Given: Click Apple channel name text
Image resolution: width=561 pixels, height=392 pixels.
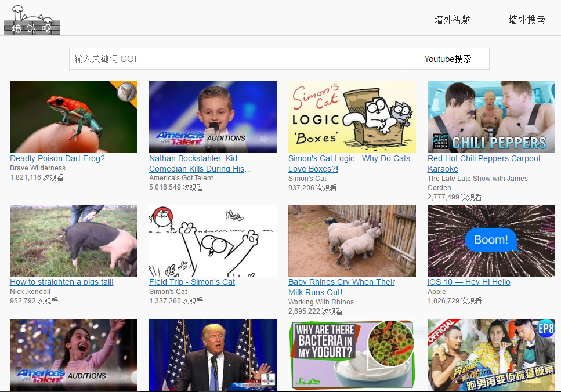Looking at the screenshot, I should click(436, 292).
